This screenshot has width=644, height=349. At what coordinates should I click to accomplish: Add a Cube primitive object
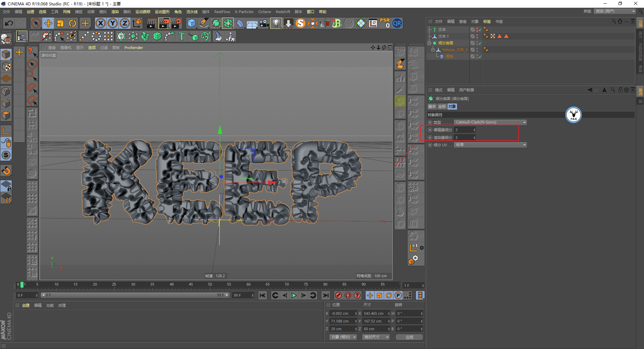point(192,23)
